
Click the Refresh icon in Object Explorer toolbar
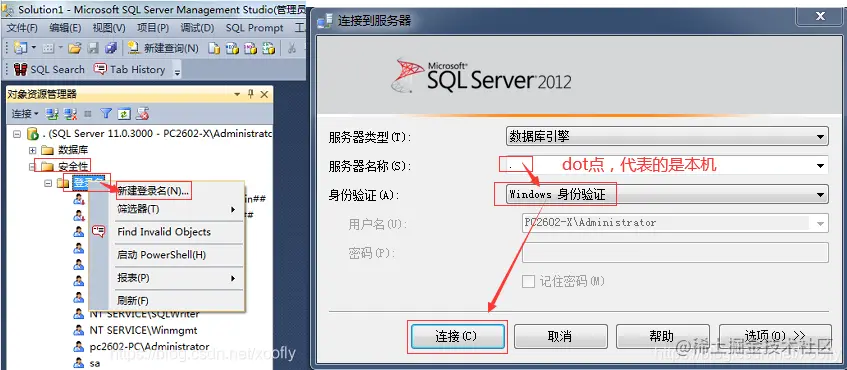(x=124, y=114)
